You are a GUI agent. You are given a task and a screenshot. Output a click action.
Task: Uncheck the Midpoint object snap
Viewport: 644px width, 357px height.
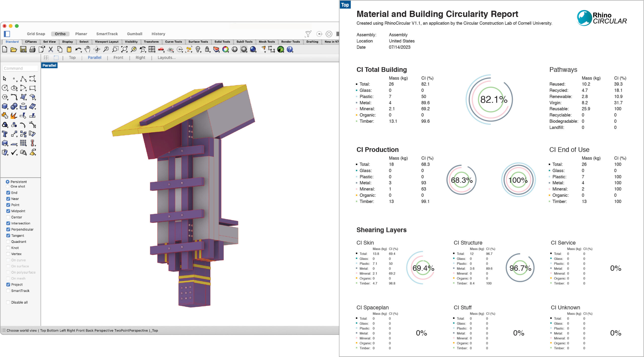click(8, 211)
